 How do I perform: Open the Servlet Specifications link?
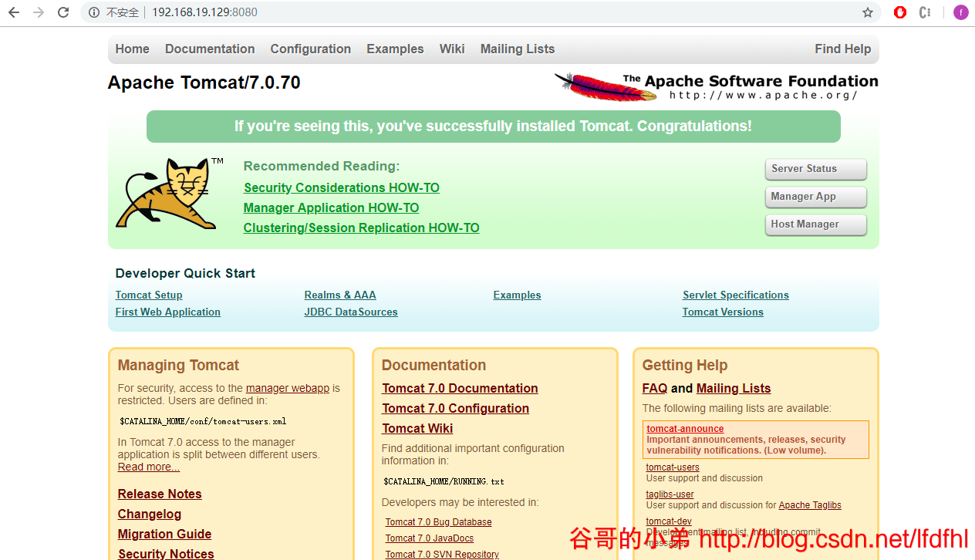click(x=736, y=295)
